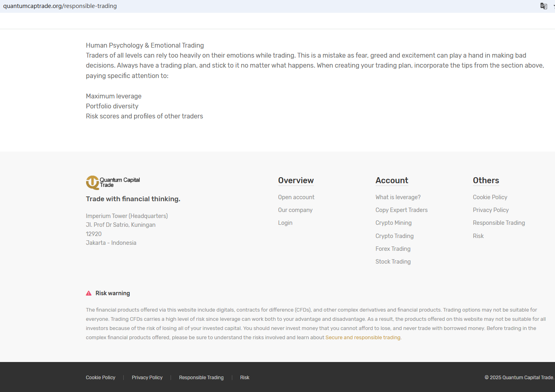Go to the 'Our company' page
This screenshot has height=392, width=555.
click(295, 210)
